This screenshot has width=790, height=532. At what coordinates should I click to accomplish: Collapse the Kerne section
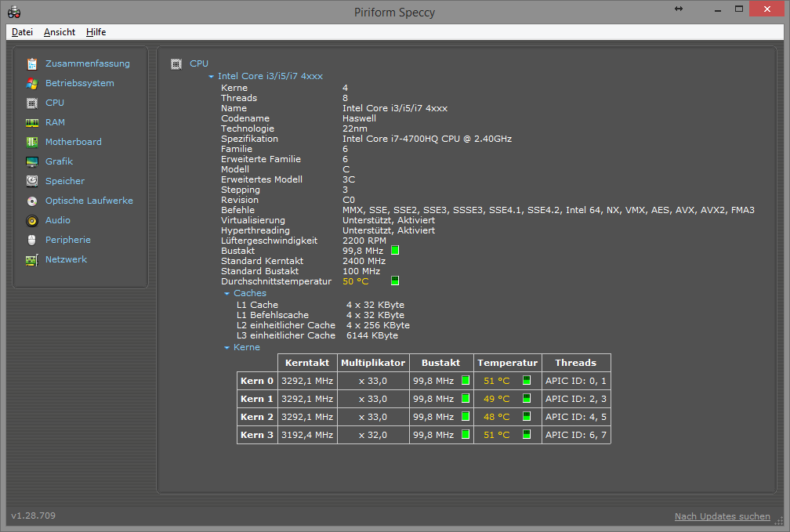[227, 348]
